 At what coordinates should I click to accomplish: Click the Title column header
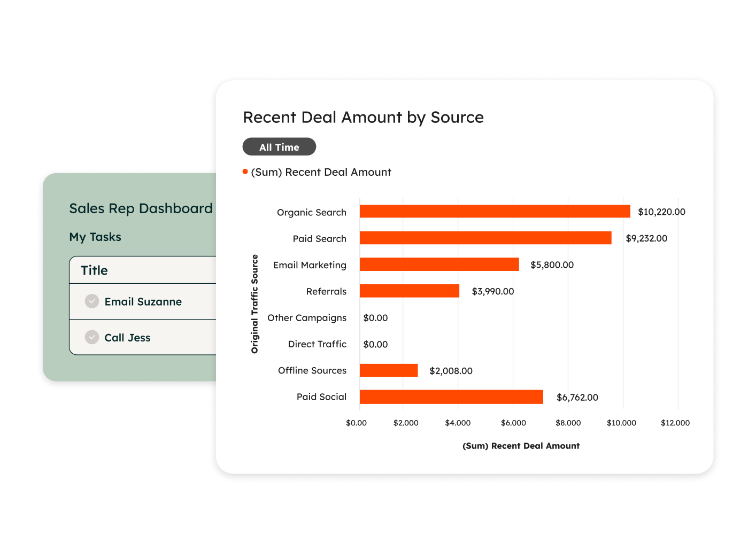[94, 270]
